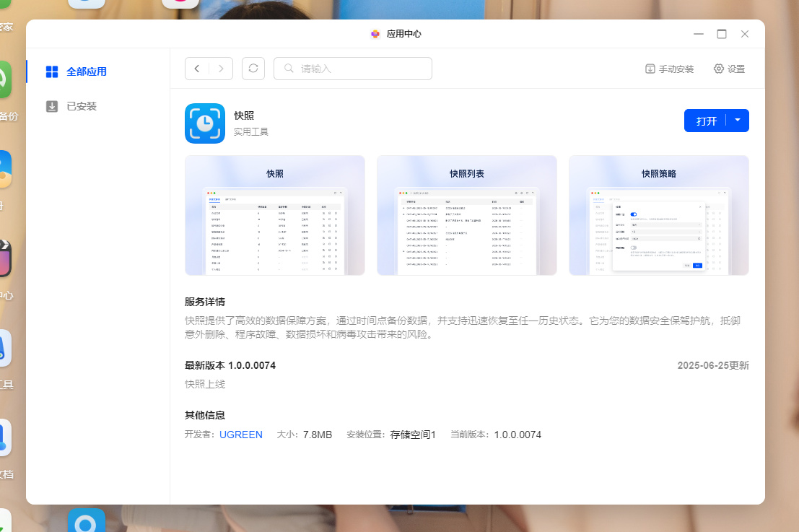Follow the UGREEN developer link
Screen dimensions: 799x532
point(241,435)
